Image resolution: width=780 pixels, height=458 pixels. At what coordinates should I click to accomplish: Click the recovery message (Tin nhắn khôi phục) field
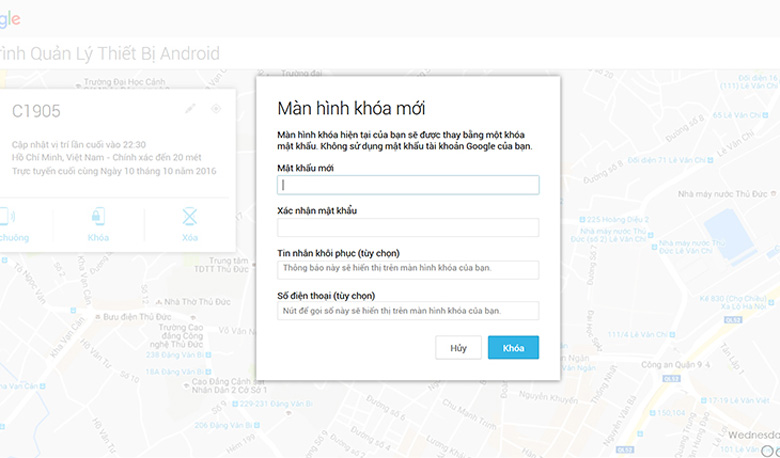pos(408,269)
